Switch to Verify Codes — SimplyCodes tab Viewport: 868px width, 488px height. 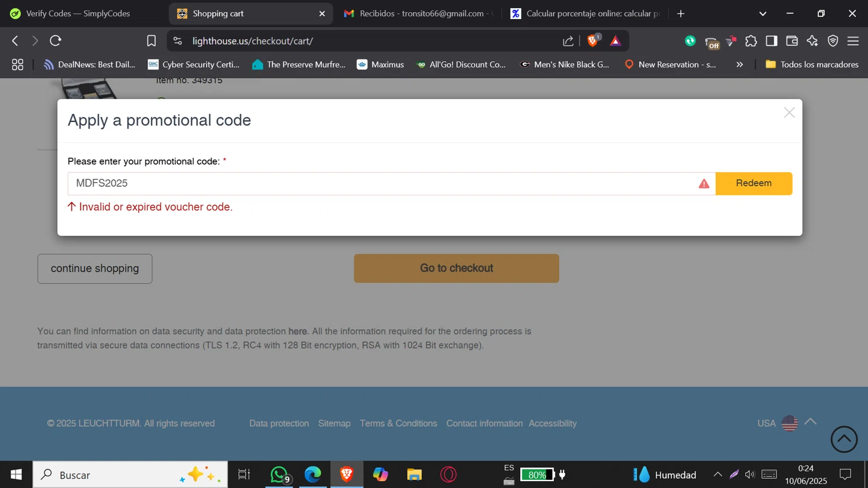coord(78,13)
